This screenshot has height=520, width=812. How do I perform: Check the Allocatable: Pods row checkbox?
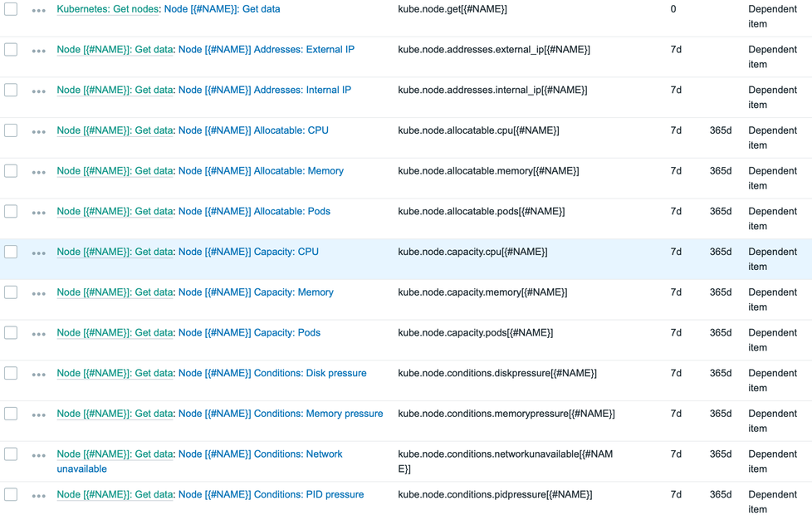(x=11, y=211)
